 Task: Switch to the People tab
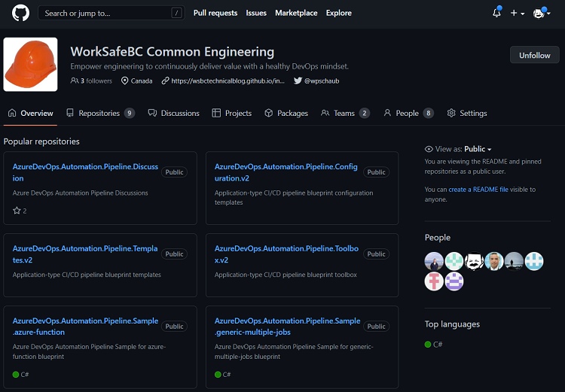[x=408, y=113]
